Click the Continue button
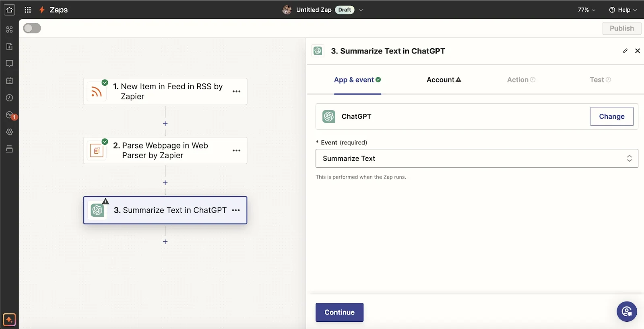 pos(339,312)
